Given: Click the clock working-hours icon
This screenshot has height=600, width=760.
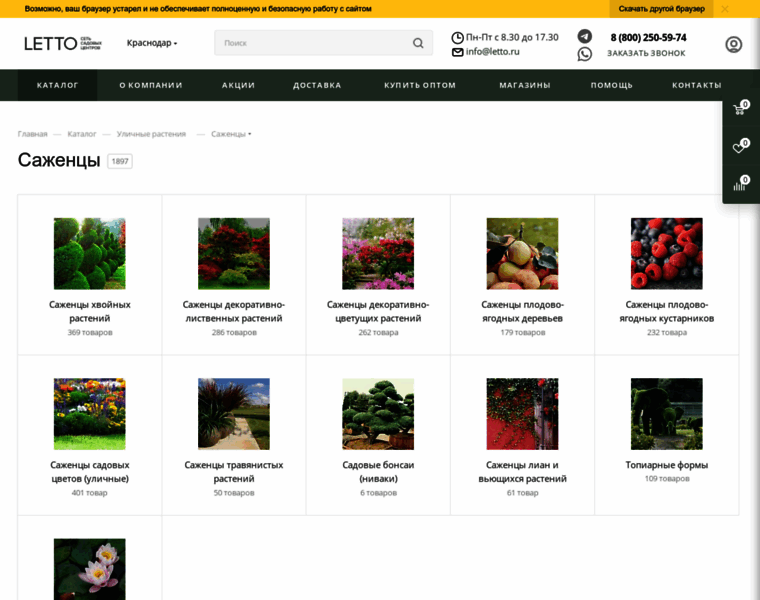Looking at the screenshot, I should coord(457,37).
